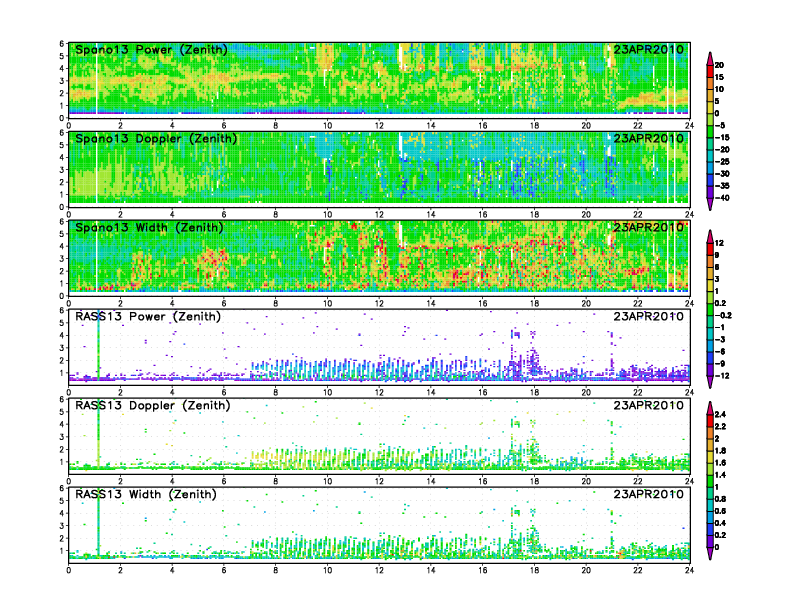The image size is (792, 612).
Task: Click the "-9" colorbar label
Action: [720, 364]
